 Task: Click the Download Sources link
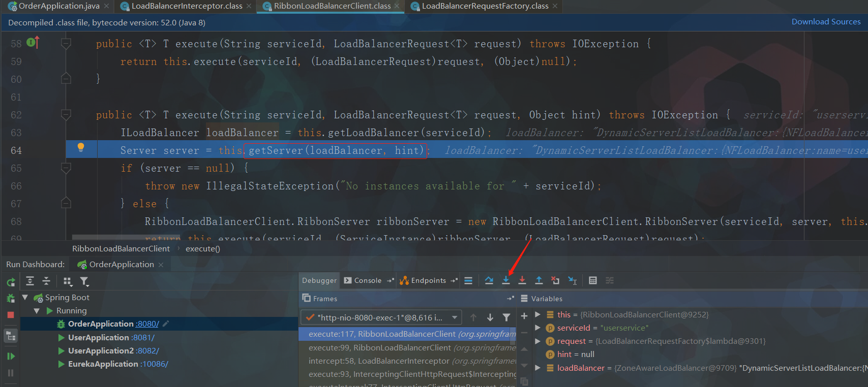[826, 22]
